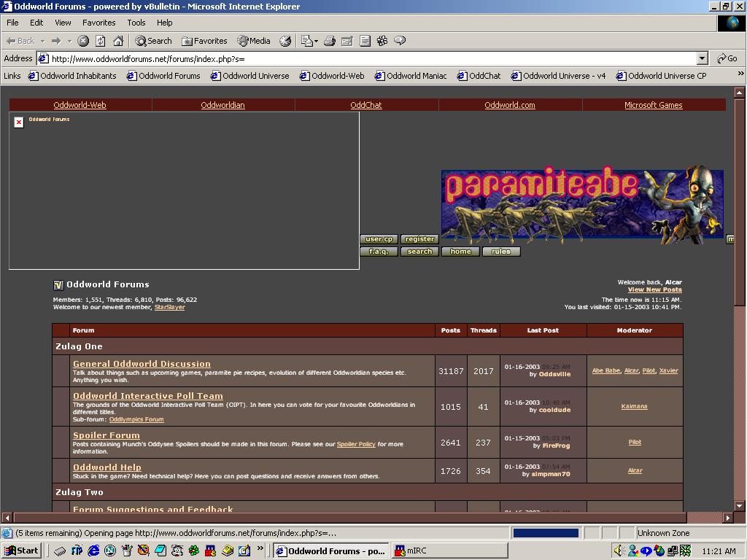The width and height of the screenshot is (747, 560).
Task: Click the Home icon in IE toolbar
Action: point(118,41)
